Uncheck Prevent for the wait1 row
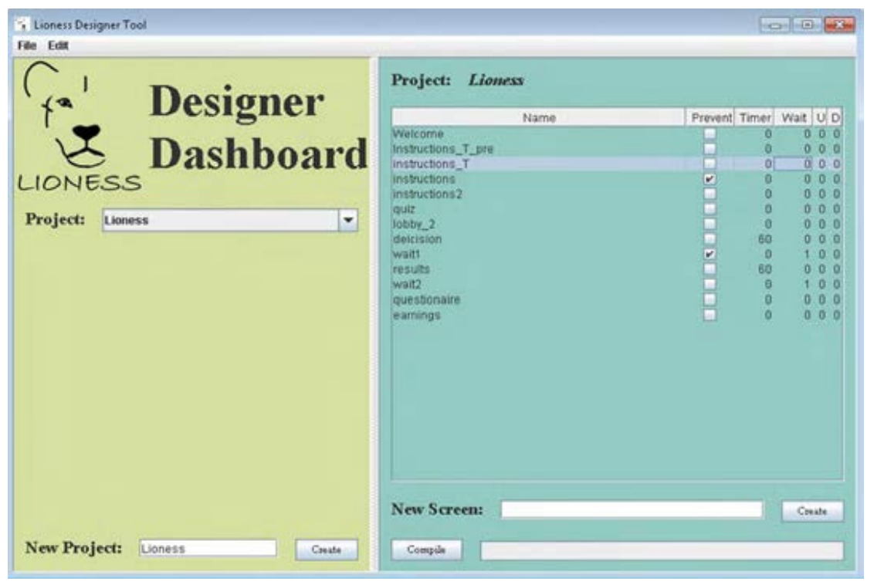874x588 pixels. [x=711, y=254]
